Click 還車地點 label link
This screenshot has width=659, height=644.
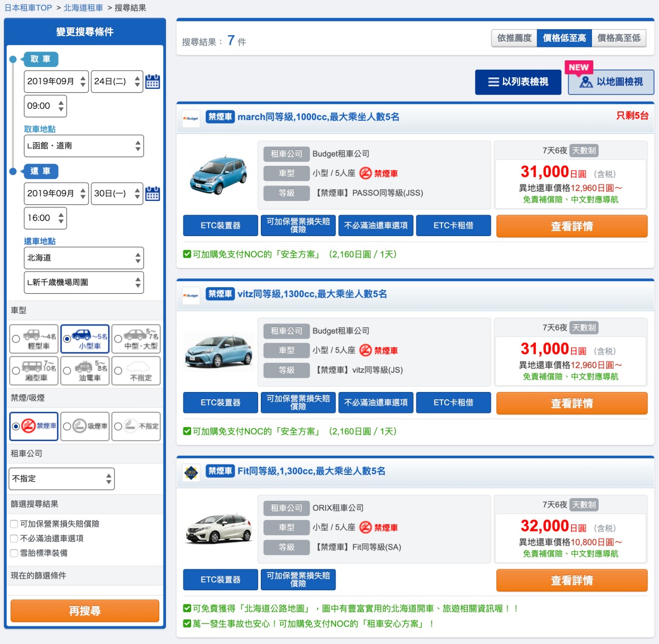point(40,241)
